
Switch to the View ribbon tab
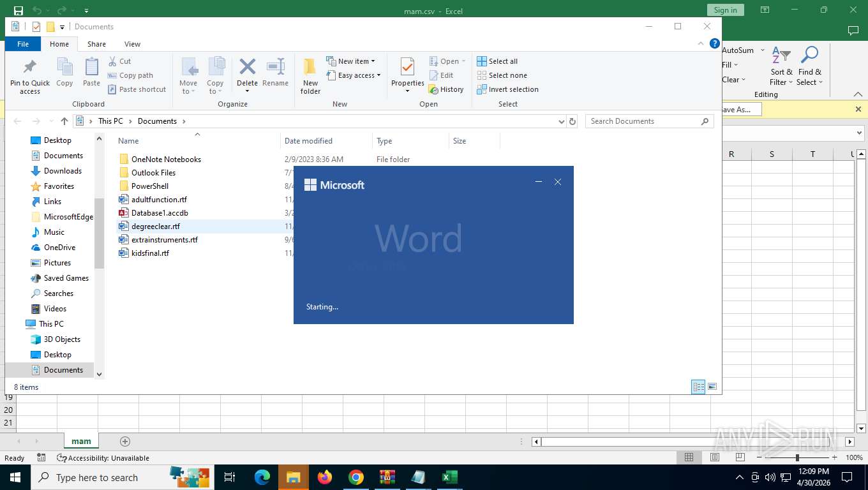coord(132,44)
